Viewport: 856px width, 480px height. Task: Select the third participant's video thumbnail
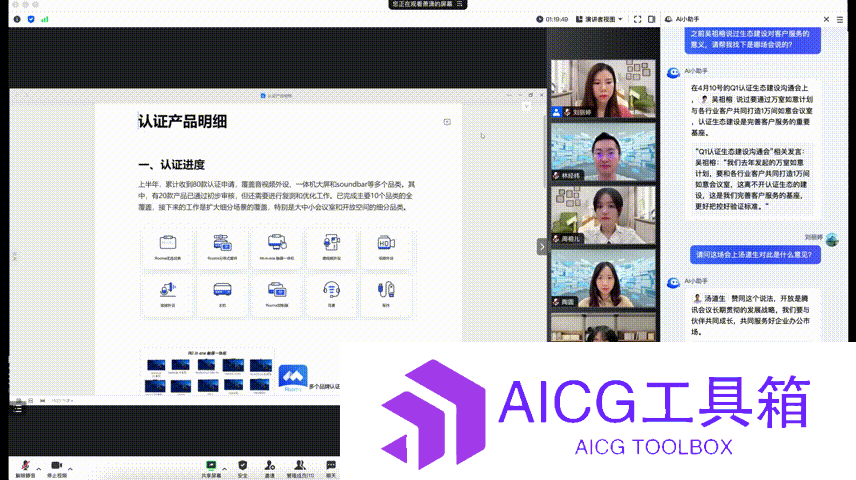point(603,215)
